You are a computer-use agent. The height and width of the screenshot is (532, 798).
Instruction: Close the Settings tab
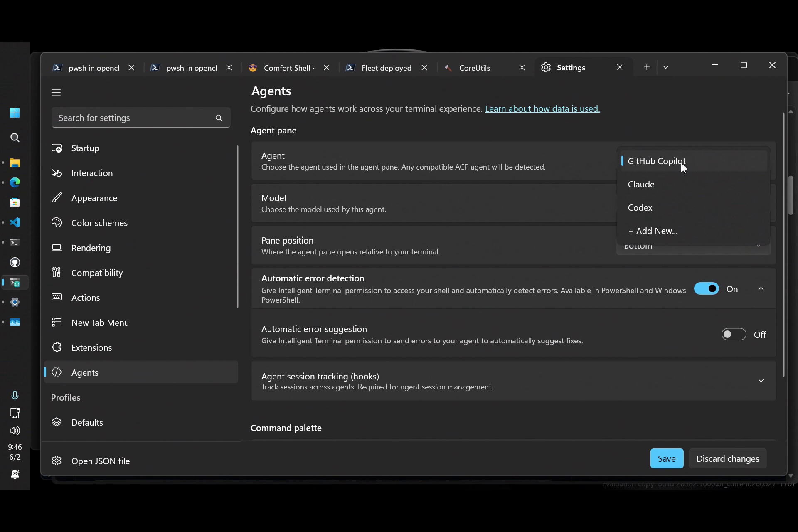click(620, 67)
